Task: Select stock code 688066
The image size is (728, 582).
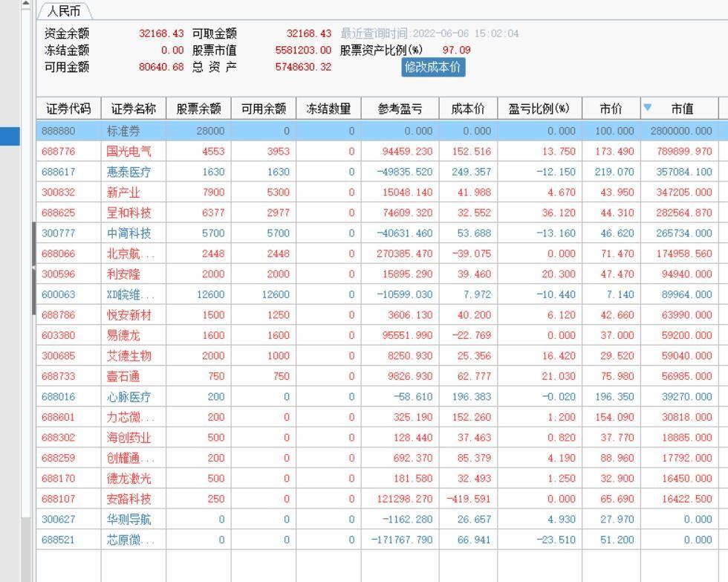Action: pos(58,253)
